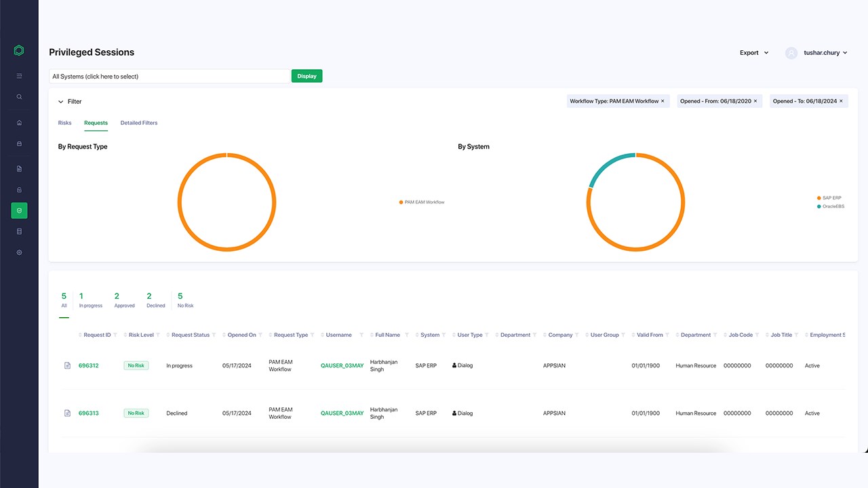
Task: Click filter funnel on Company column
Action: (577, 335)
